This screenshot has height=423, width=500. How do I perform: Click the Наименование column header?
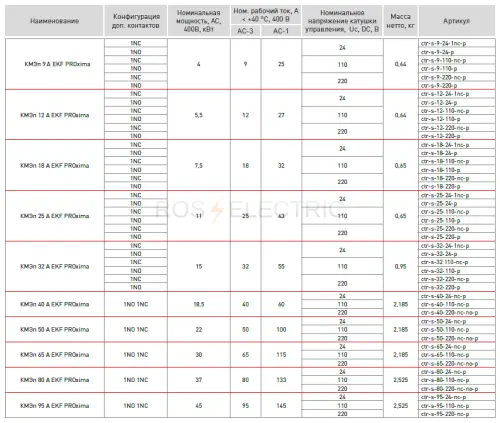coord(54,21)
